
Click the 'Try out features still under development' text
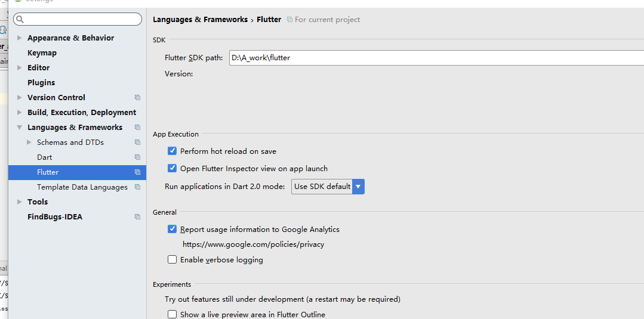(x=282, y=299)
